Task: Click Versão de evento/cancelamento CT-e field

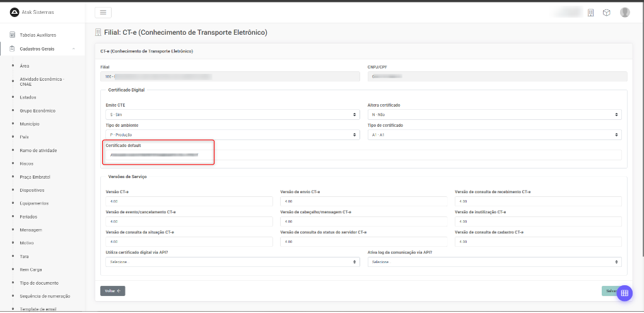Action: click(189, 221)
